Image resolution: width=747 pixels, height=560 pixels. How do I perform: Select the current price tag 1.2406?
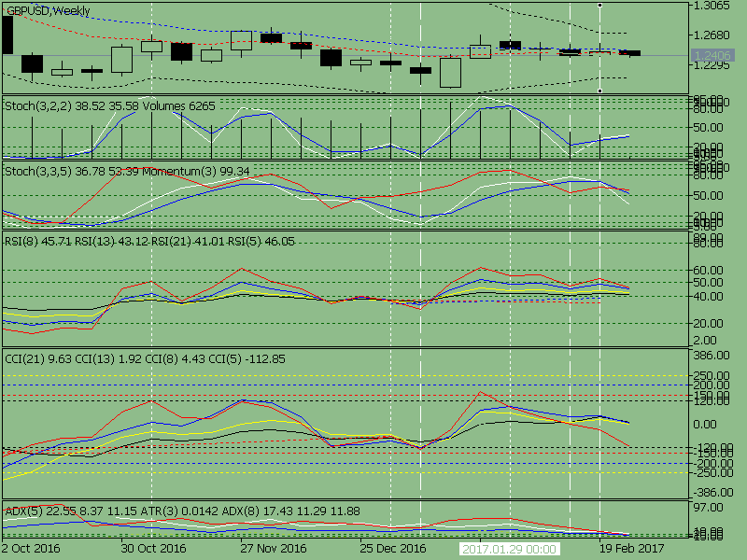click(x=712, y=56)
